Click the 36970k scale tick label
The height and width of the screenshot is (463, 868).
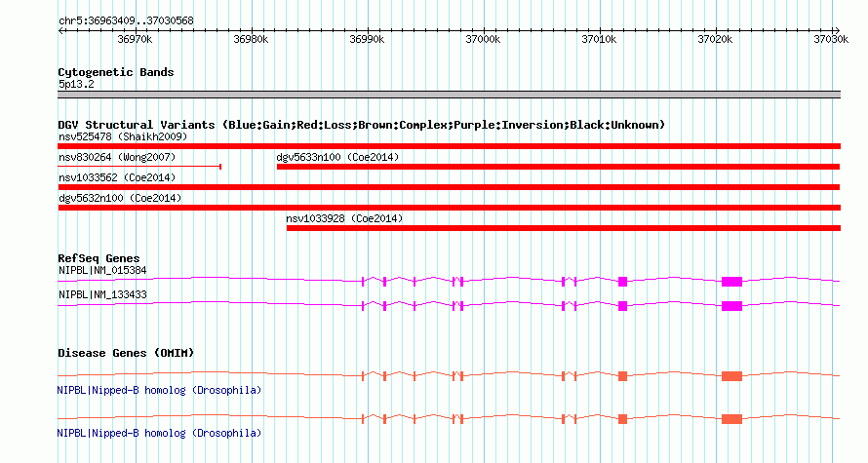[135, 39]
